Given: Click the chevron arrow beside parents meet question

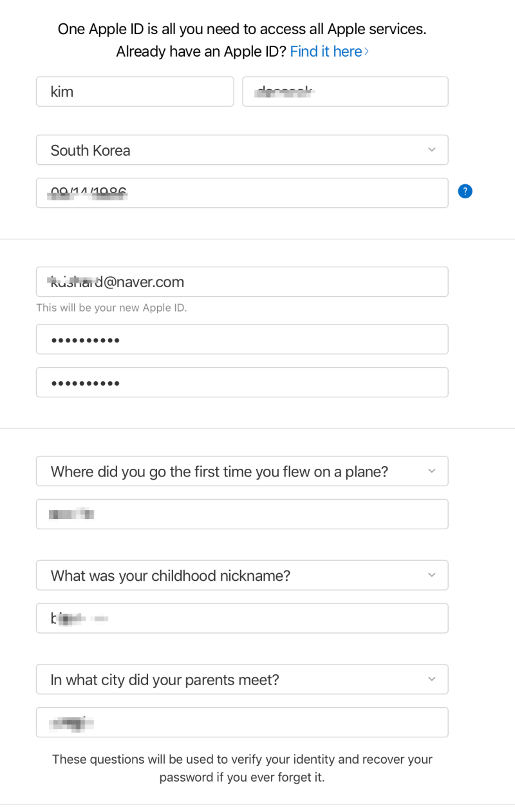Looking at the screenshot, I should (x=431, y=679).
